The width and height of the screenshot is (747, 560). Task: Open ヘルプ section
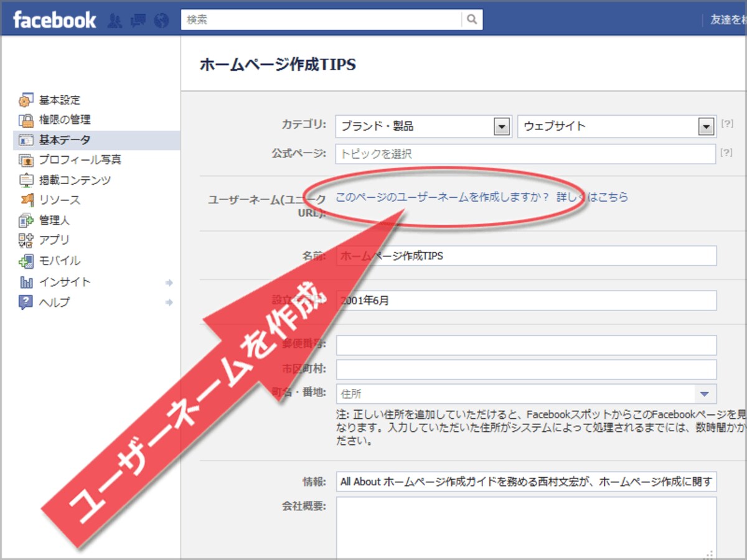click(x=55, y=302)
